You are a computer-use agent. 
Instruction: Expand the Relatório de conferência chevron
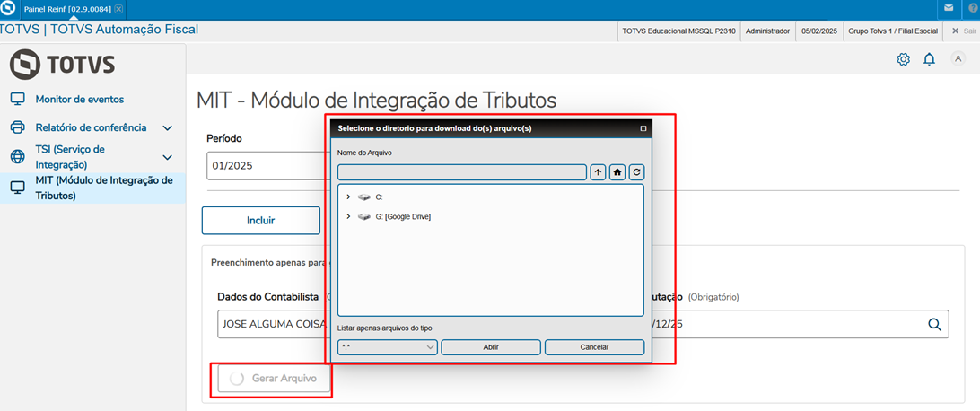pos(168,128)
